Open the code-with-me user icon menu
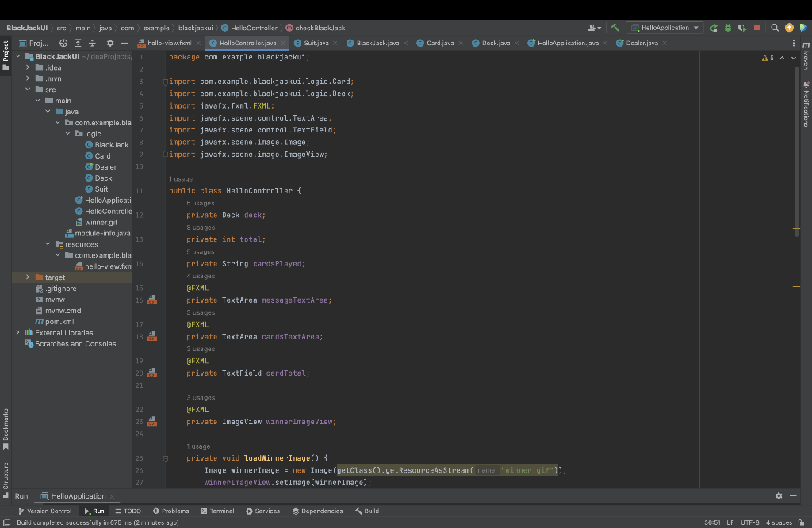812x528 pixels. coord(594,28)
